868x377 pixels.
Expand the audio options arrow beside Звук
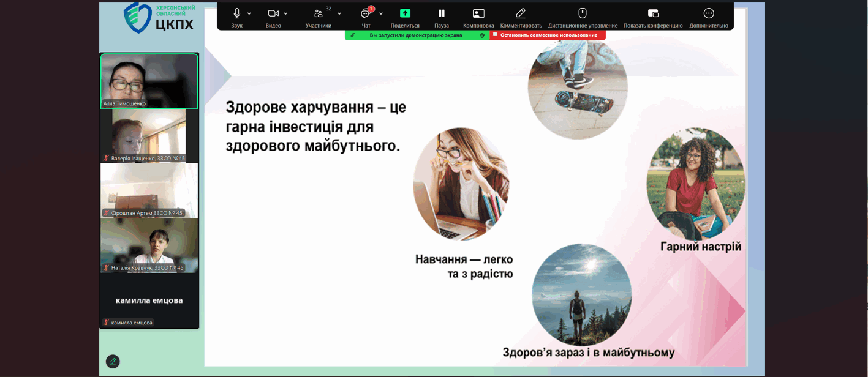pos(249,13)
